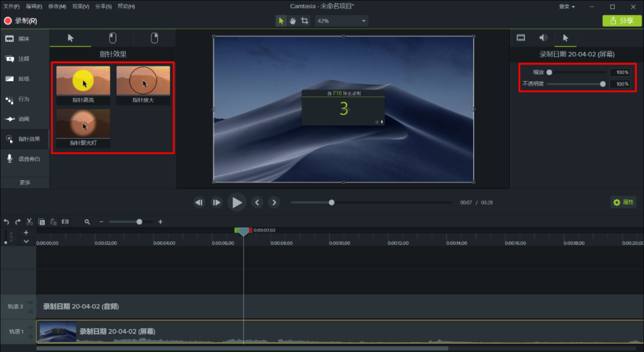Adjust the timeline zoom slider
Image resolution: width=644 pixels, height=352 pixels.
[131, 222]
